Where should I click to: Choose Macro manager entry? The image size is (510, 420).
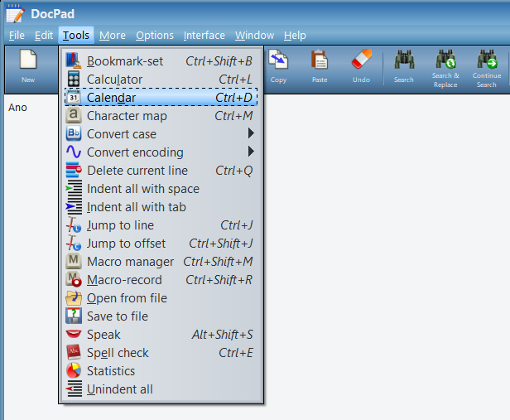pyautogui.click(x=161, y=261)
